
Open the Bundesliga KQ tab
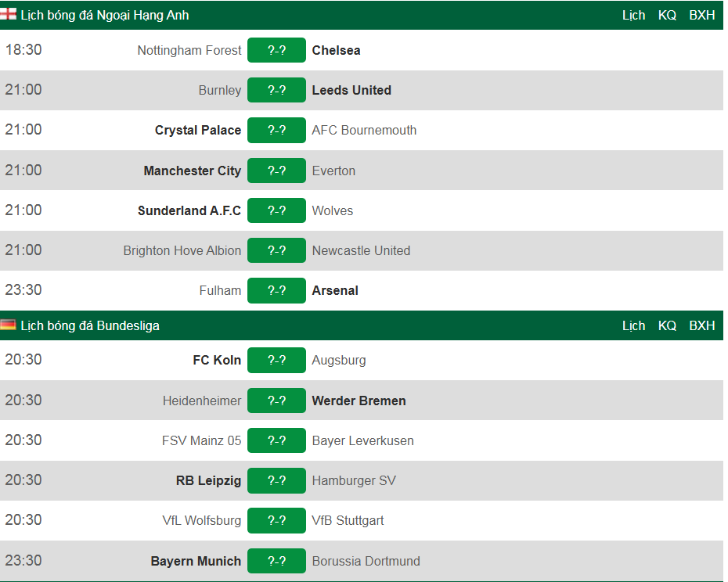[667, 325]
